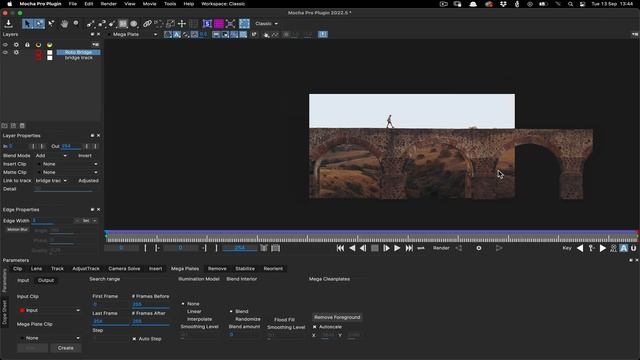Open the Blend Mode Add dropdown

pos(51,156)
